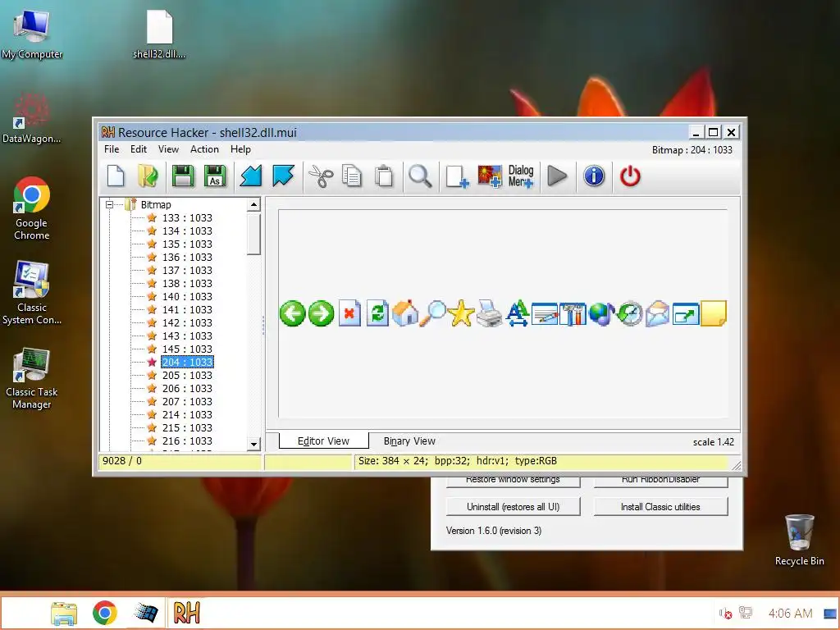Select the Google Chrome desktop shortcut
This screenshot has width=840, height=630.
[x=32, y=209]
